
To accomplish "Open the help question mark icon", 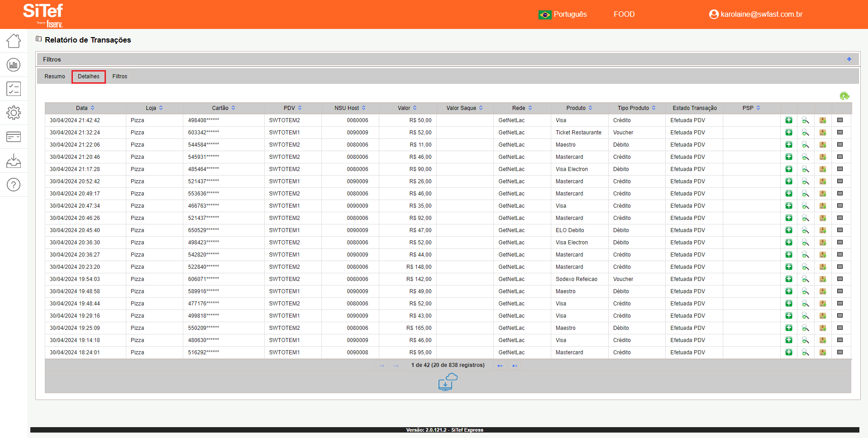I will [14, 185].
